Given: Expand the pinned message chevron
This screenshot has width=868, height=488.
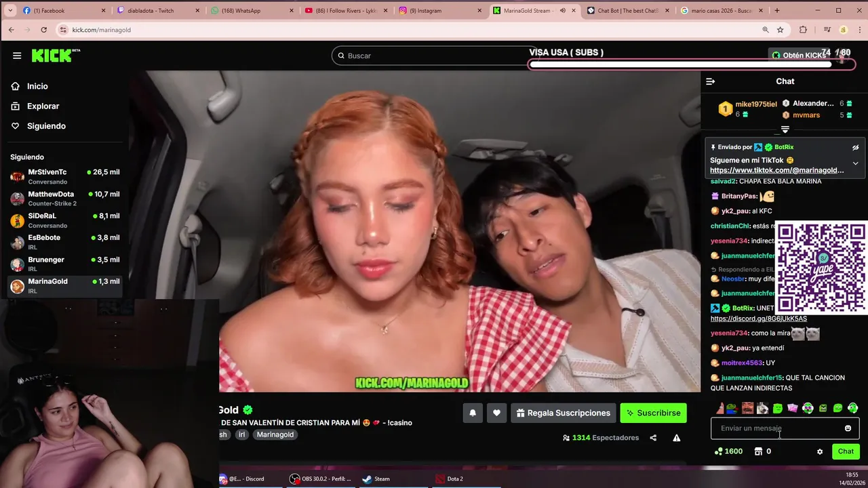Looking at the screenshot, I should 855,163.
